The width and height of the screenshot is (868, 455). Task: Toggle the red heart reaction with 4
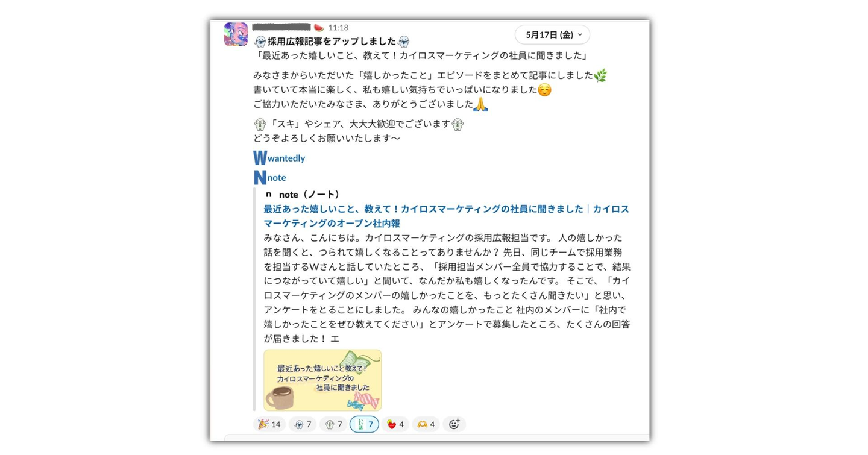tap(395, 424)
